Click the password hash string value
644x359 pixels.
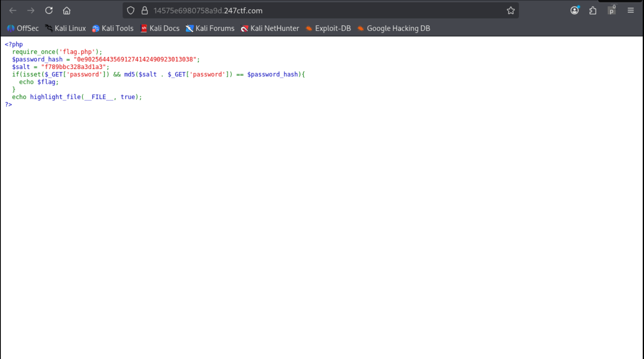[x=135, y=59]
